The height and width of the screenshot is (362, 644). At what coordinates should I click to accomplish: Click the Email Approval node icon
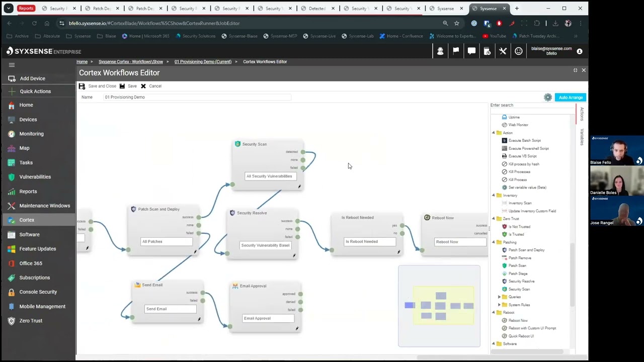[x=235, y=286]
